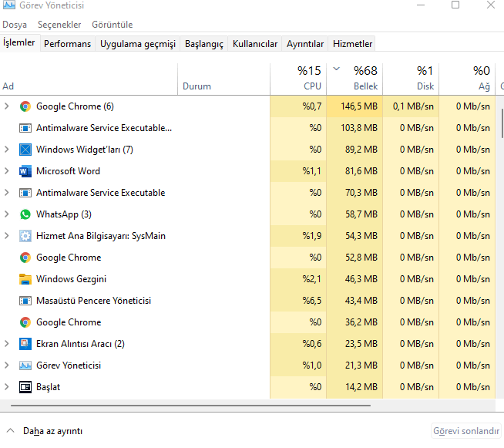
Task: Click the Google Chrome (6) process icon
Action: (25, 106)
